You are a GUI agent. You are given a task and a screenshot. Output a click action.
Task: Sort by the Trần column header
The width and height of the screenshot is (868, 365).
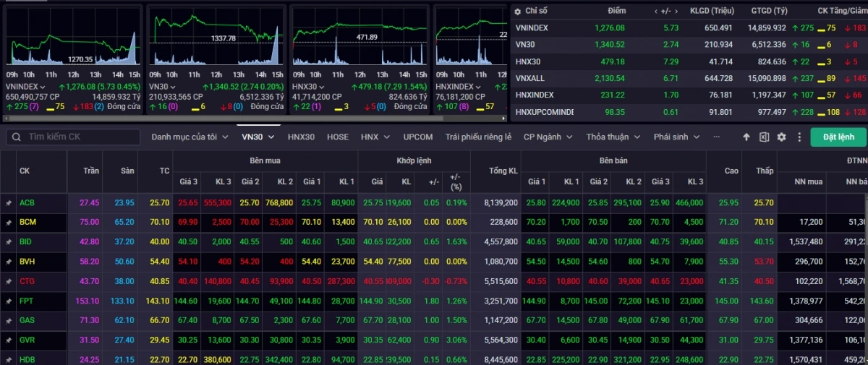[85, 171]
